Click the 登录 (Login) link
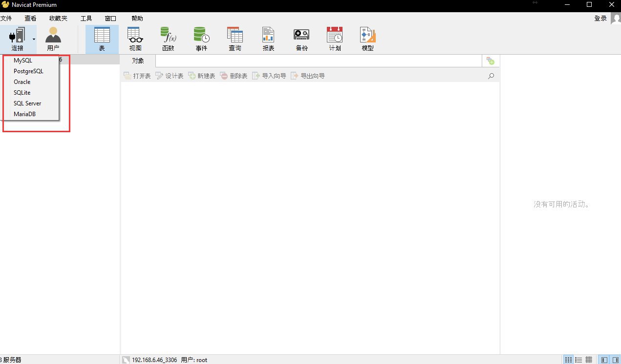This screenshot has height=364, width=621. point(600,19)
